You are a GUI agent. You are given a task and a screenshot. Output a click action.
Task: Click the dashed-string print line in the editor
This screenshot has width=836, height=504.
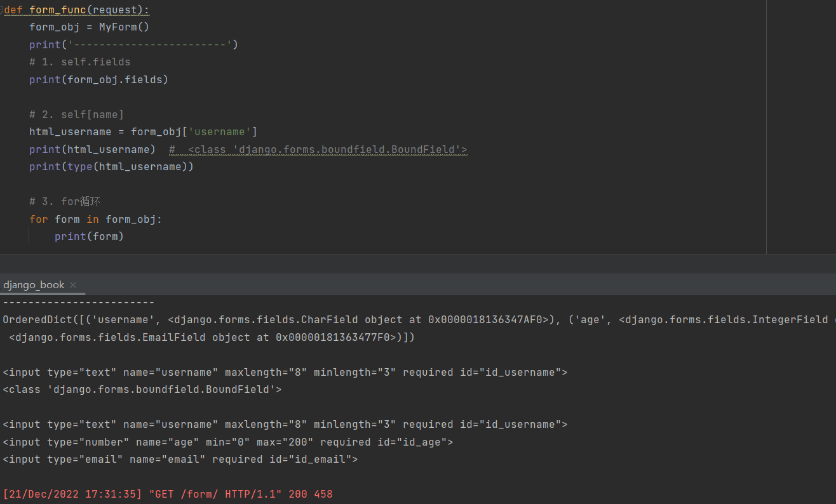coord(133,44)
